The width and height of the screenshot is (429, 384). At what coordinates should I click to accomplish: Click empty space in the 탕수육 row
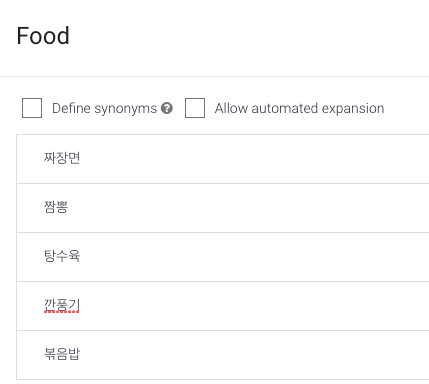tap(253, 257)
